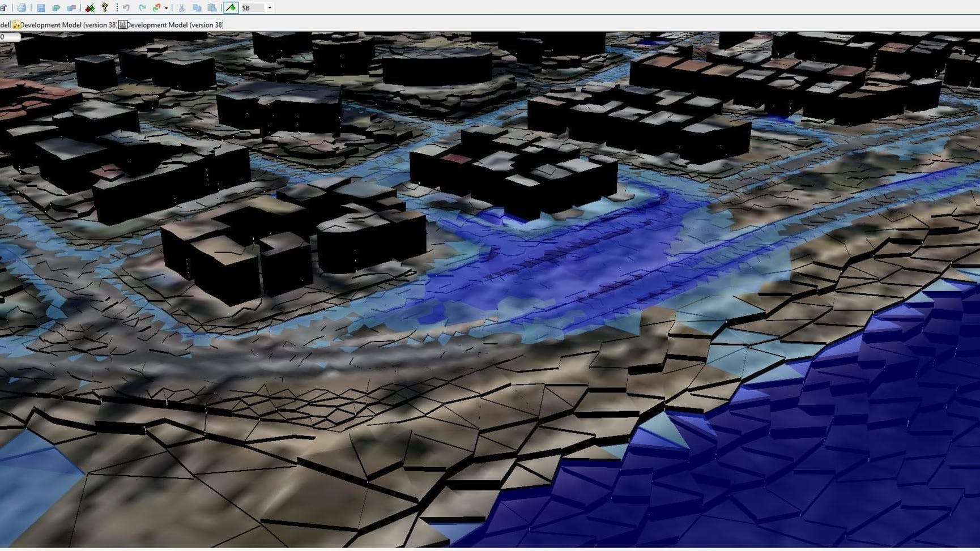Toggle the highlighted green flag button
980x551 pixels.
(231, 8)
